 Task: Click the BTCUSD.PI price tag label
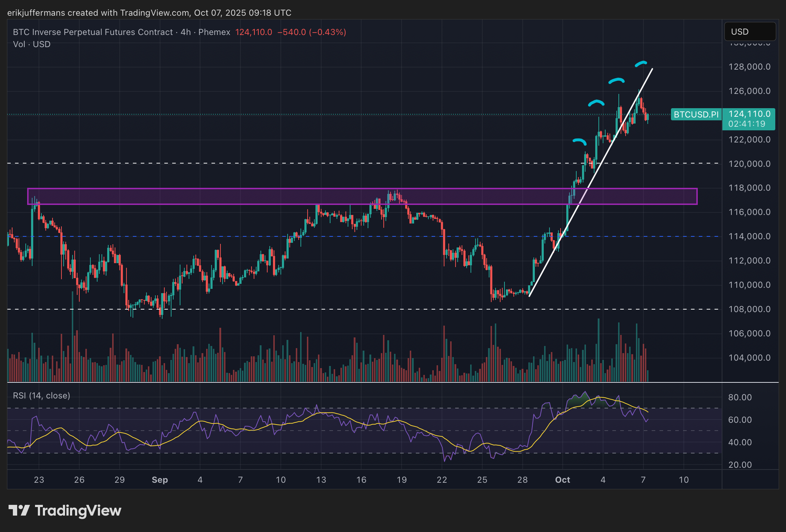696,115
